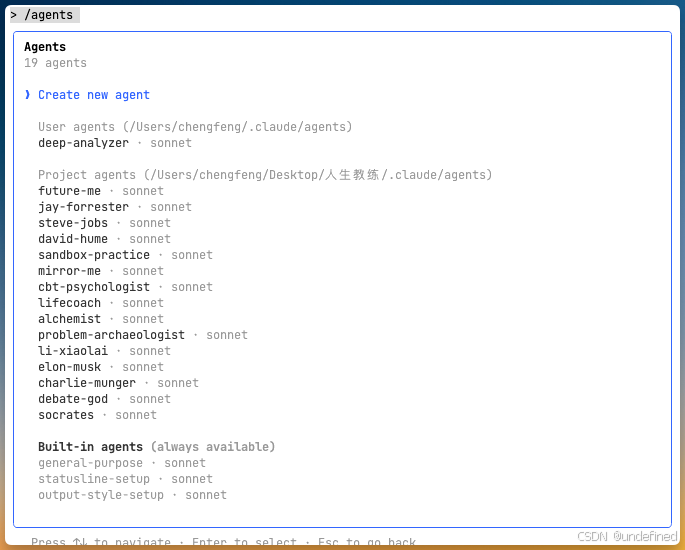
Task: Click the User agents path heading
Action: 195,127
